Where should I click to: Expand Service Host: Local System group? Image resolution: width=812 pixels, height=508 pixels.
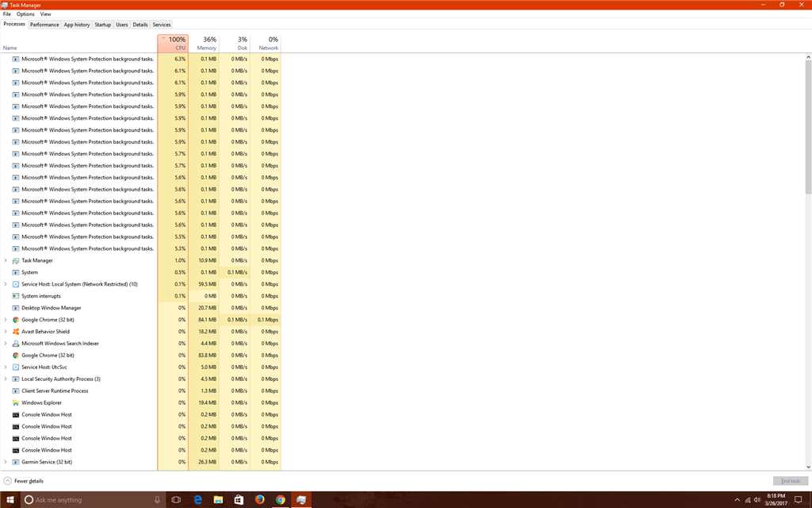(x=6, y=284)
